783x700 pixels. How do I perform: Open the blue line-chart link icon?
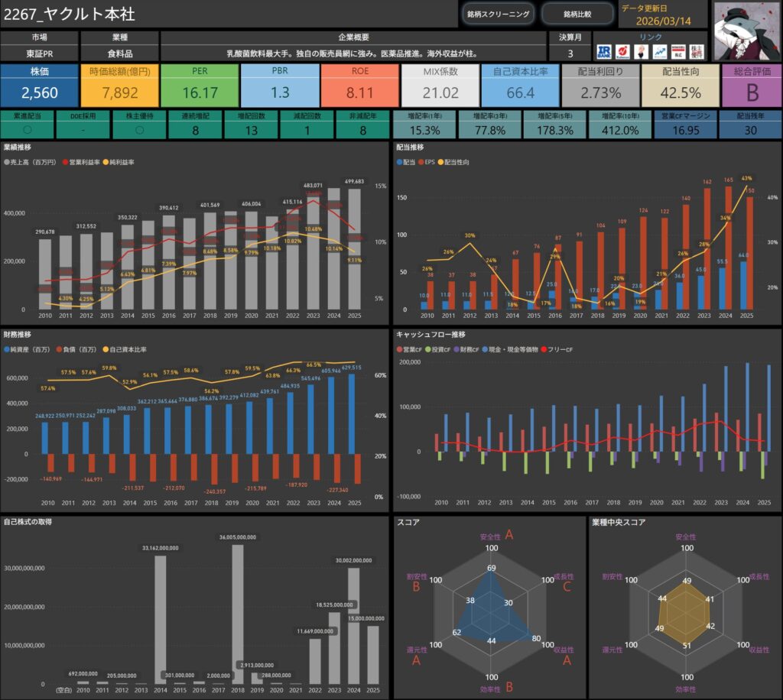click(x=658, y=51)
